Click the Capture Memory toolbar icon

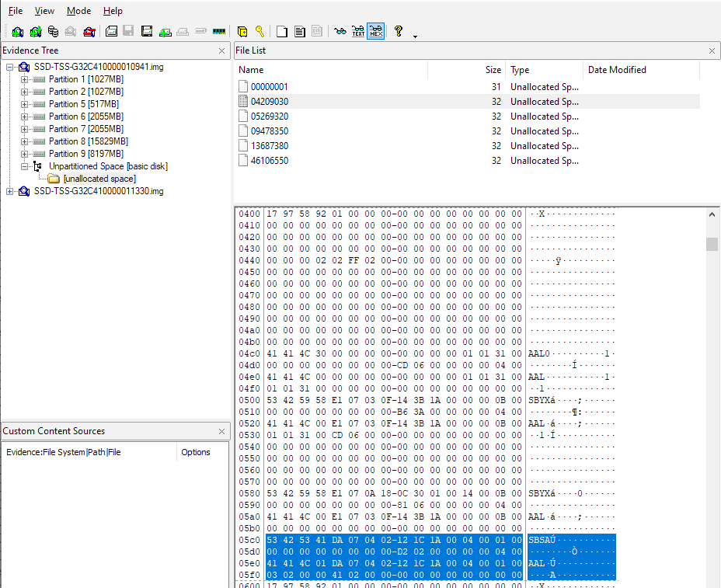218,32
